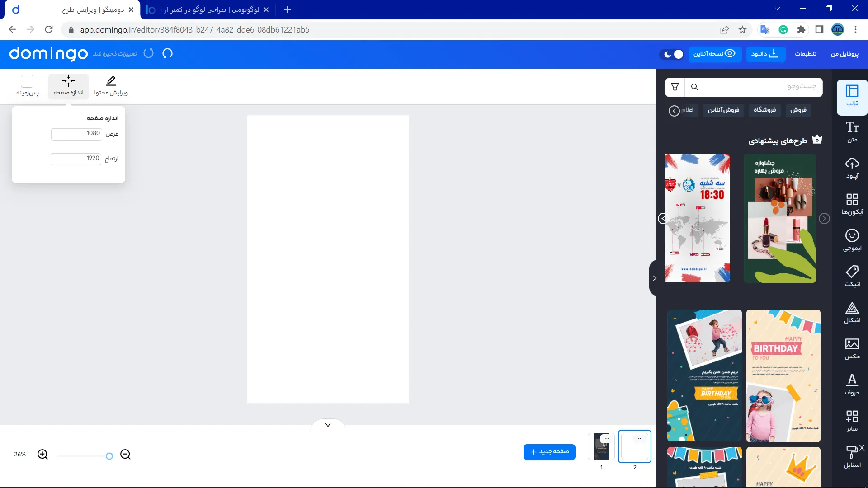Select page 1 thumbnail
868x488 pixels.
click(601, 446)
